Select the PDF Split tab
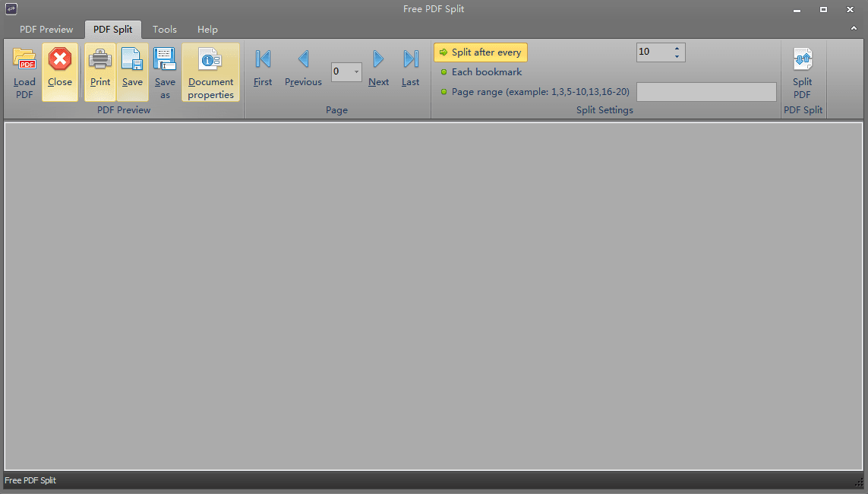This screenshot has height=494, width=868. (x=113, y=30)
